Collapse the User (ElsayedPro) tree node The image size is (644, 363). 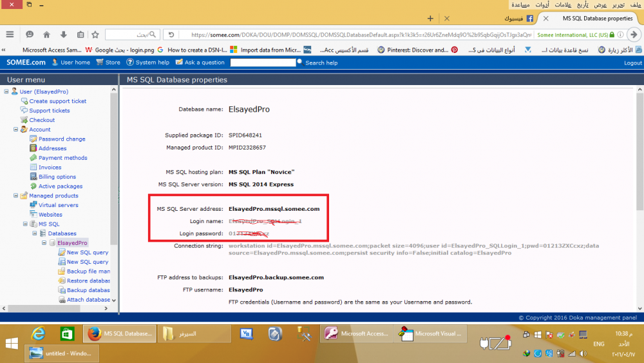6,92
